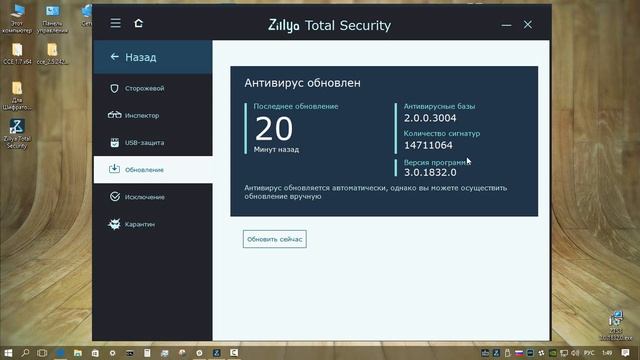Screen dimensions: 640x360
Task: Open the Сторожевой section
Action: [153, 88]
